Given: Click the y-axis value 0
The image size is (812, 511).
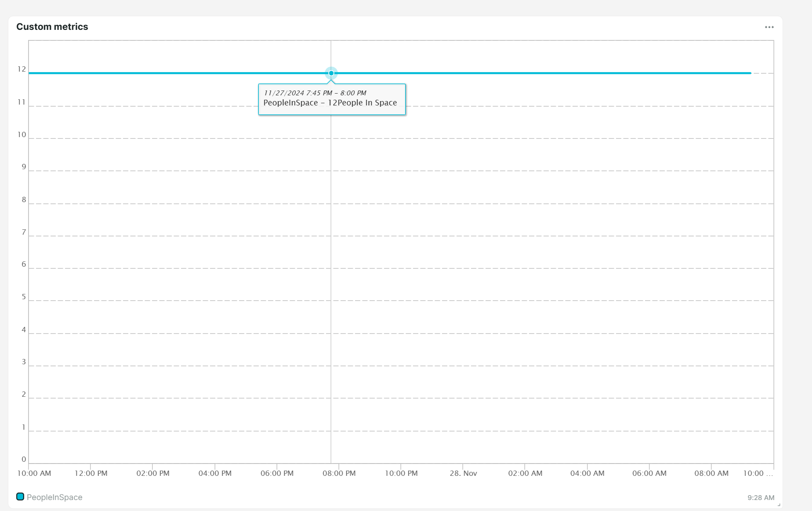Looking at the screenshot, I should click(x=24, y=459).
